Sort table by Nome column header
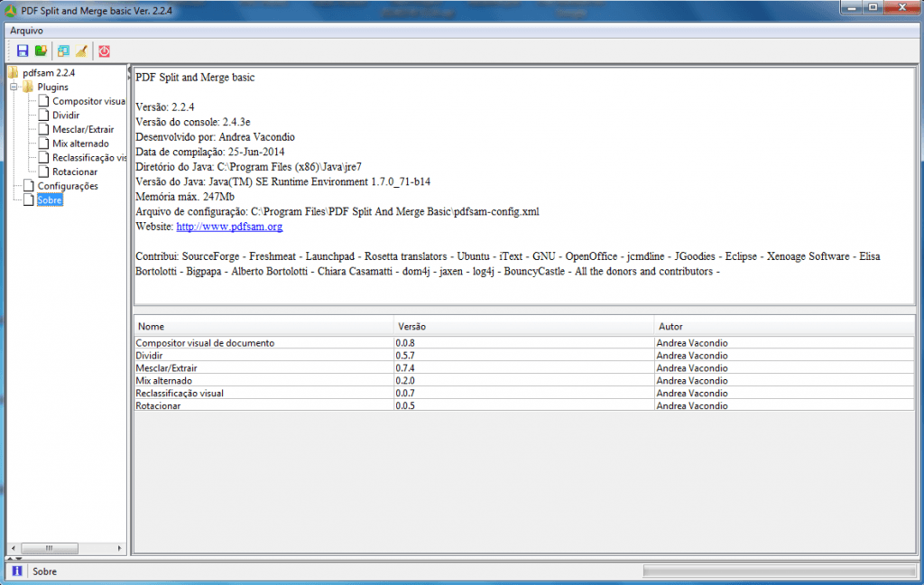 (263, 326)
